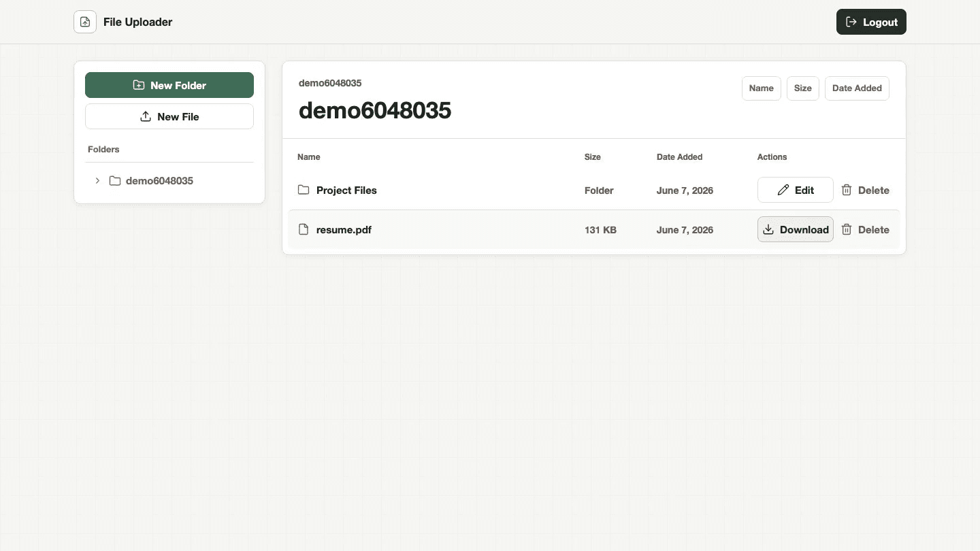This screenshot has height=551, width=980.
Task: Sort files by Date Added
Action: 857,88
